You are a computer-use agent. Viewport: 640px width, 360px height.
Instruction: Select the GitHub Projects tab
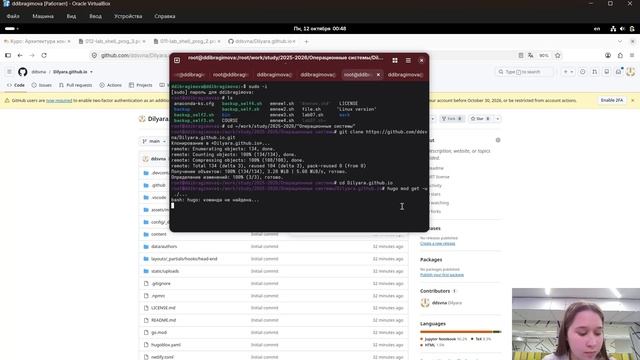pos(140,85)
